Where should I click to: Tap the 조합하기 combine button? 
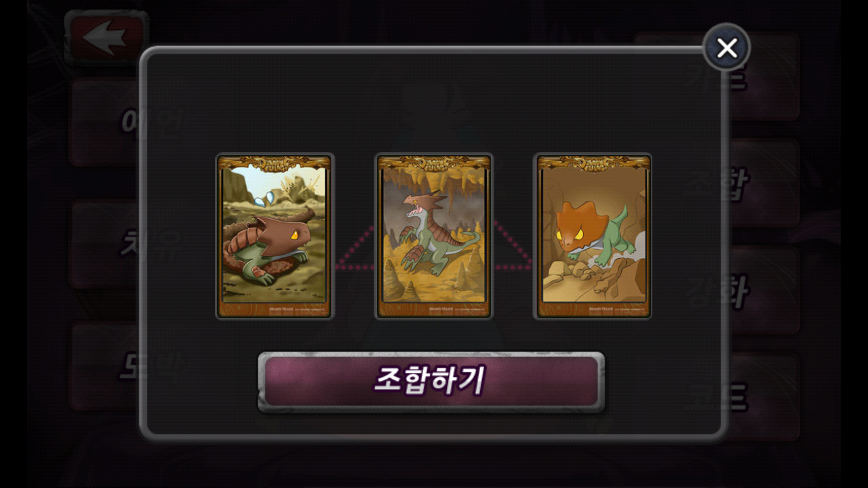click(x=431, y=382)
